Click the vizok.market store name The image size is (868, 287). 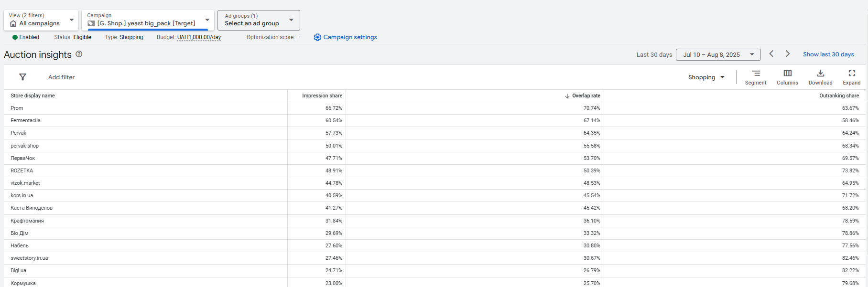[x=25, y=183]
